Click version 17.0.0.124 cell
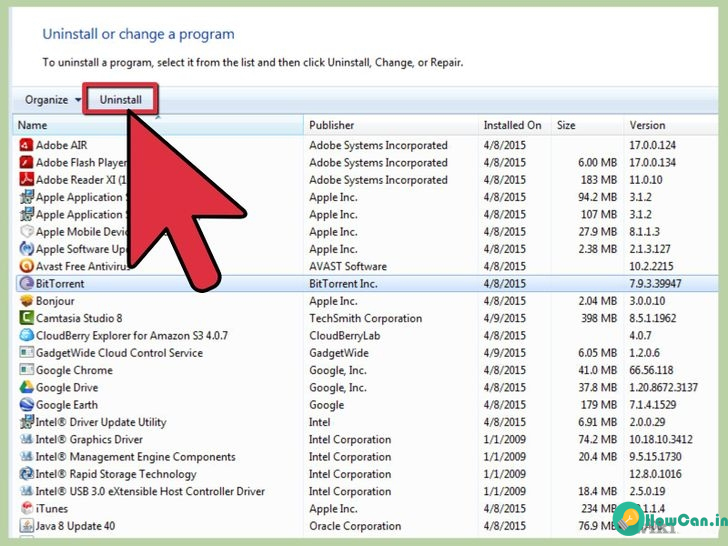 click(x=652, y=145)
